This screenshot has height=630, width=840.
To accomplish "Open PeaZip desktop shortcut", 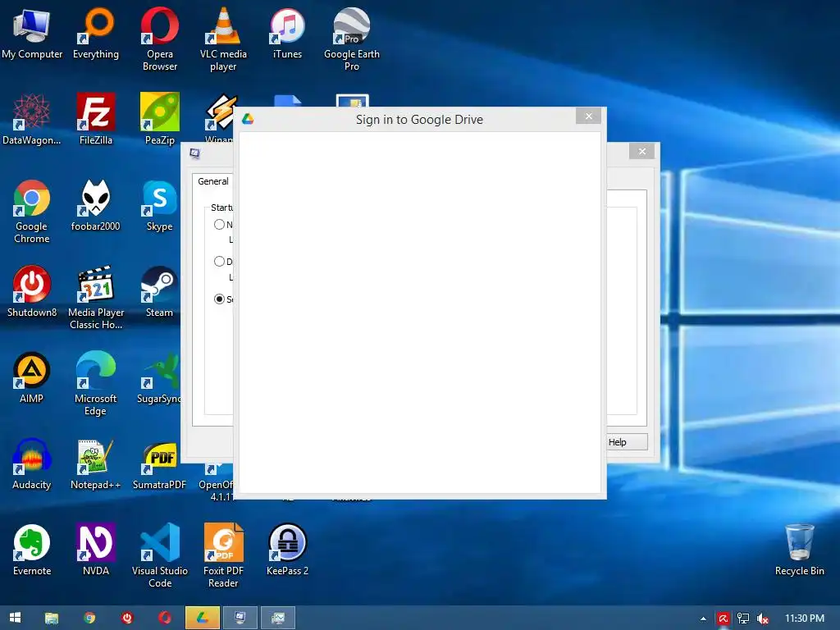I will (160, 119).
